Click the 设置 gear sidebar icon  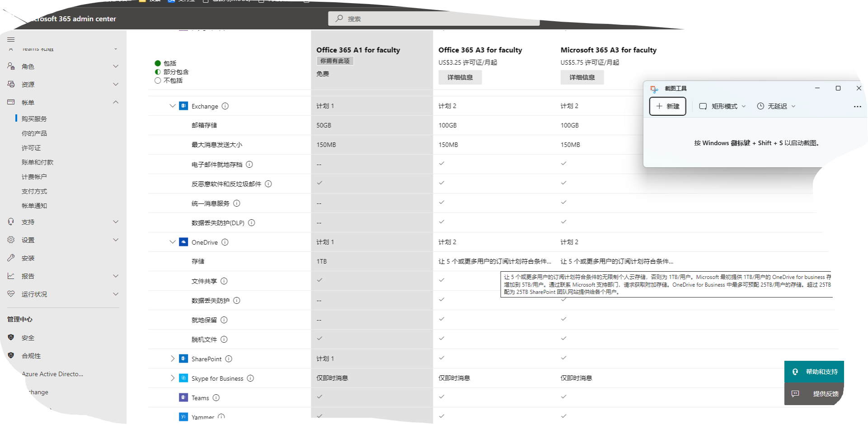11,240
